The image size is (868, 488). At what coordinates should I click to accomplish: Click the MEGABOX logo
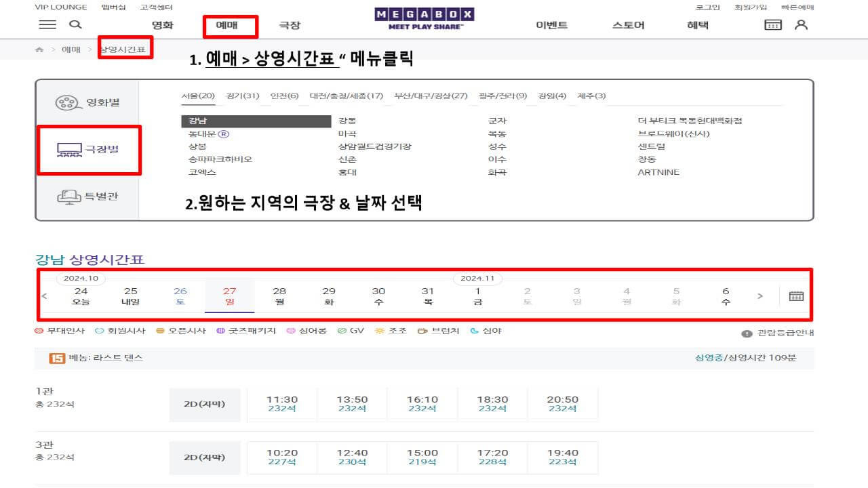pyautogui.click(x=425, y=18)
